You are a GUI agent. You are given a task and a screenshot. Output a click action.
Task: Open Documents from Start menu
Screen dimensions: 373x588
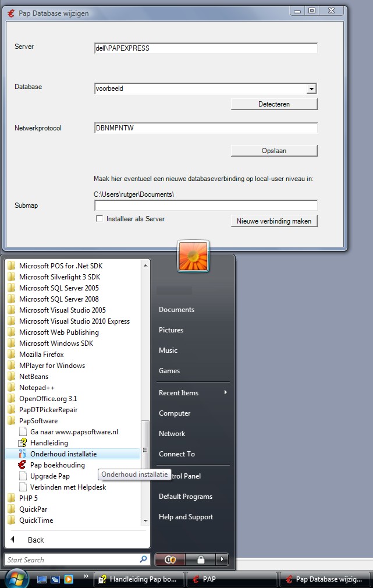pyautogui.click(x=176, y=310)
